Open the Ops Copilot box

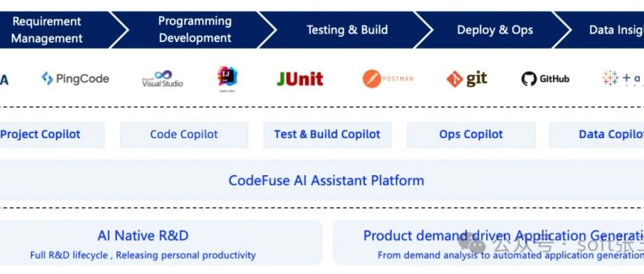pos(471,135)
